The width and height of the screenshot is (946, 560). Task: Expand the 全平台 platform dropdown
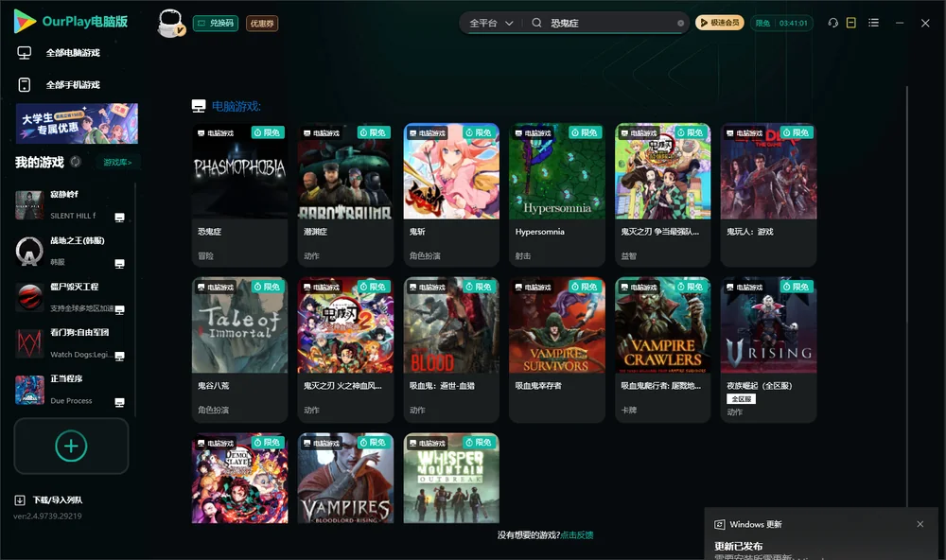[x=491, y=23]
